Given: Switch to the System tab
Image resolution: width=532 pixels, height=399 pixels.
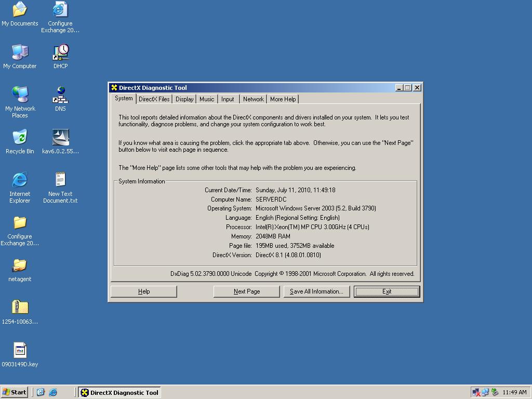Looking at the screenshot, I should [124, 98].
